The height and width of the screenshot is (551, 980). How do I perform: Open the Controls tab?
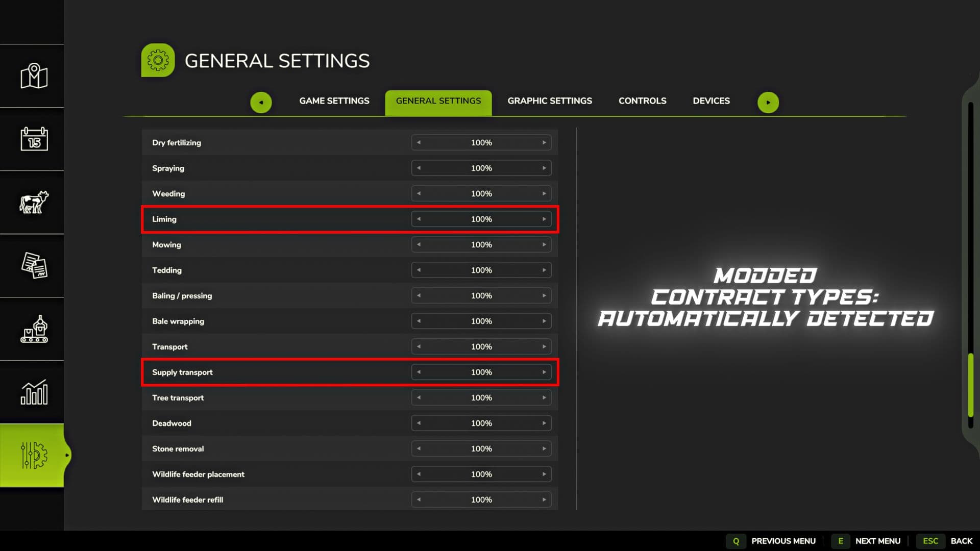point(642,101)
